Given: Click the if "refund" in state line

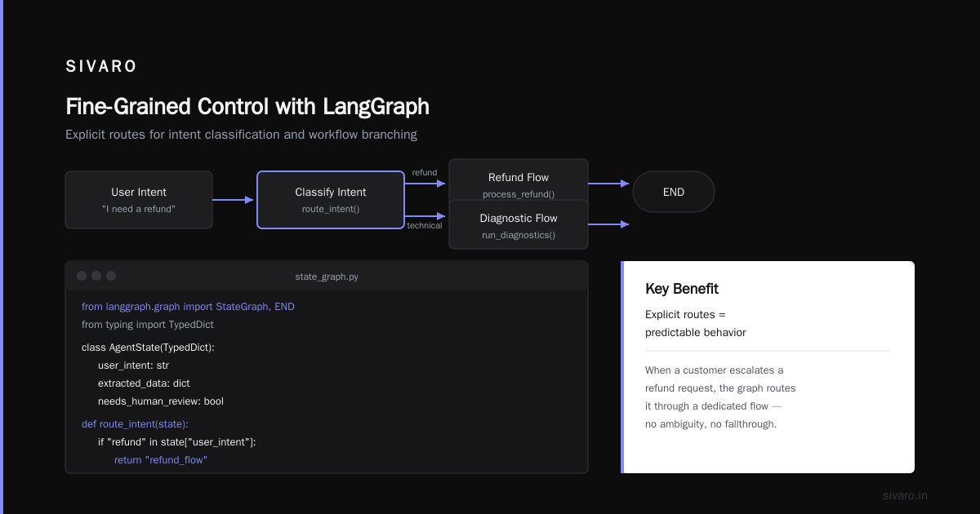Looking at the screenshot, I should coord(177,442).
